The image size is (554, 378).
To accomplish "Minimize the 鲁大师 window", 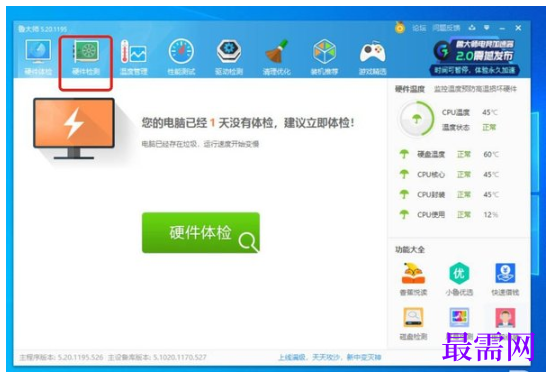I will [x=502, y=28].
